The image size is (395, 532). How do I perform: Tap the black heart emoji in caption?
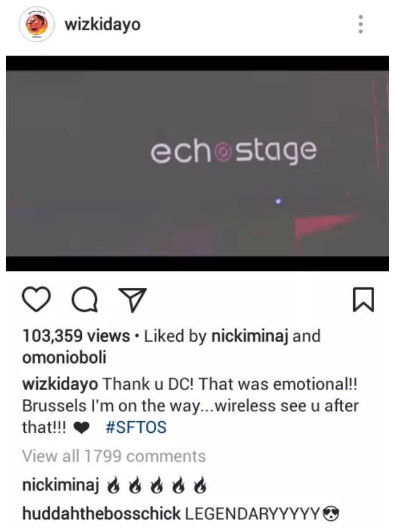[81, 428]
